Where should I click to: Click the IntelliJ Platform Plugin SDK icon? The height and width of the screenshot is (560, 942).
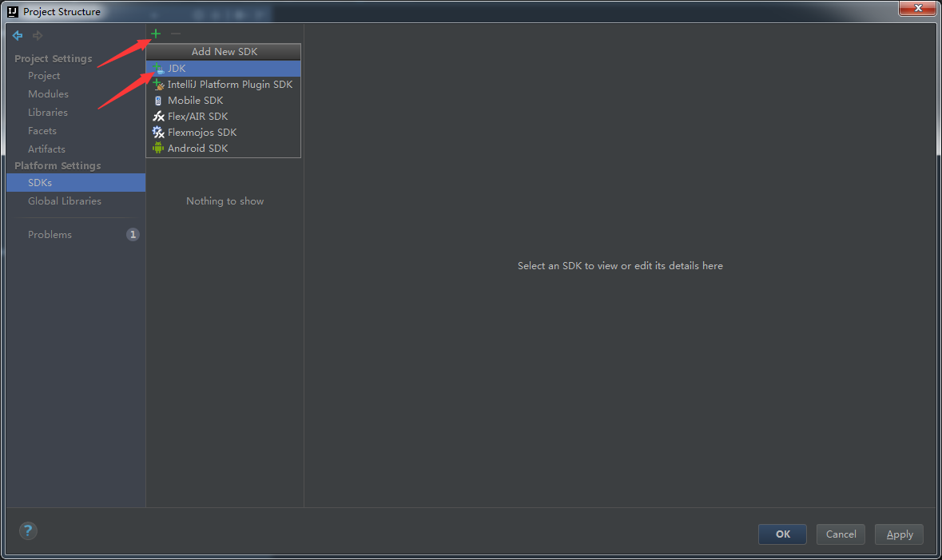pyautogui.click(x=158, y=85)
